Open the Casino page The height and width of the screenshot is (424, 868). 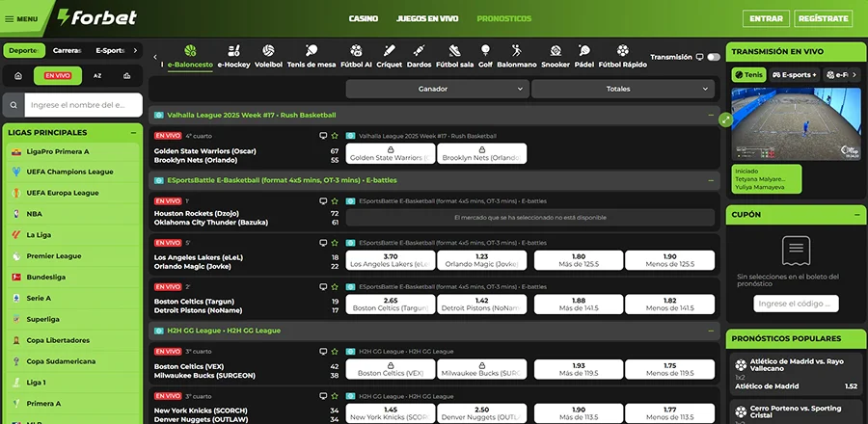364,18
